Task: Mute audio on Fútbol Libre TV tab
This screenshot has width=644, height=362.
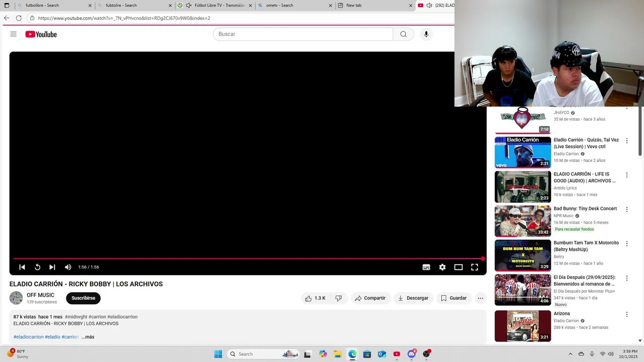Action: 188,6
